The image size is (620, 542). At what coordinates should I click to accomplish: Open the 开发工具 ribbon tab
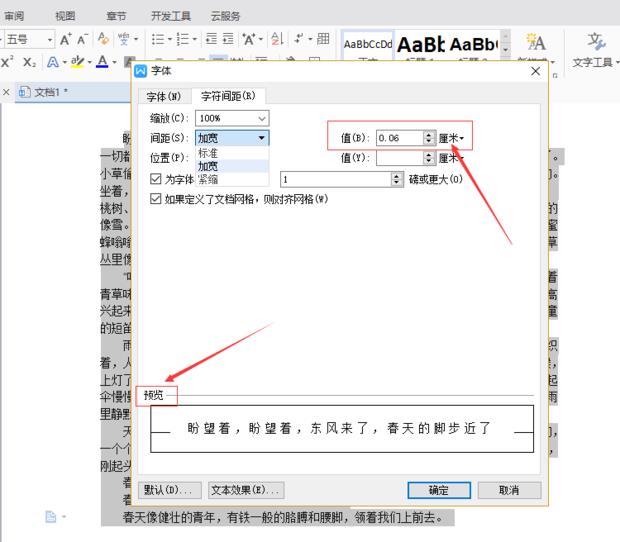(x=171, y=16)
